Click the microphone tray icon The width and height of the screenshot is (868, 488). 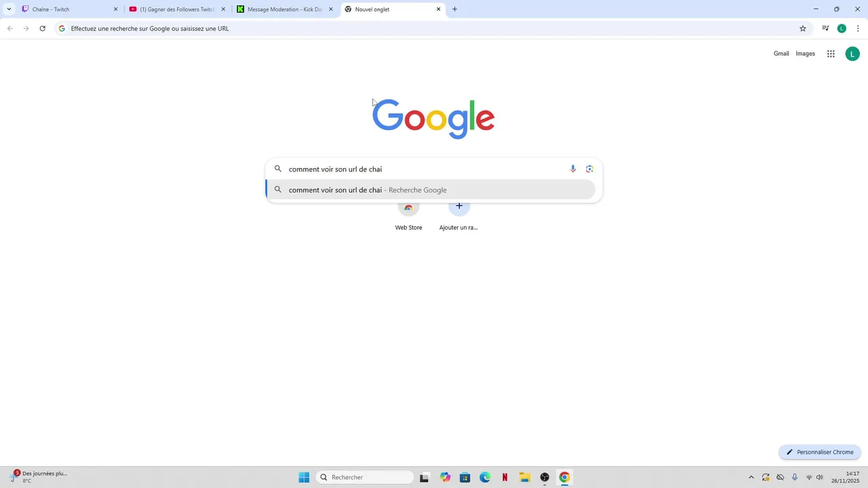[795, 477]
